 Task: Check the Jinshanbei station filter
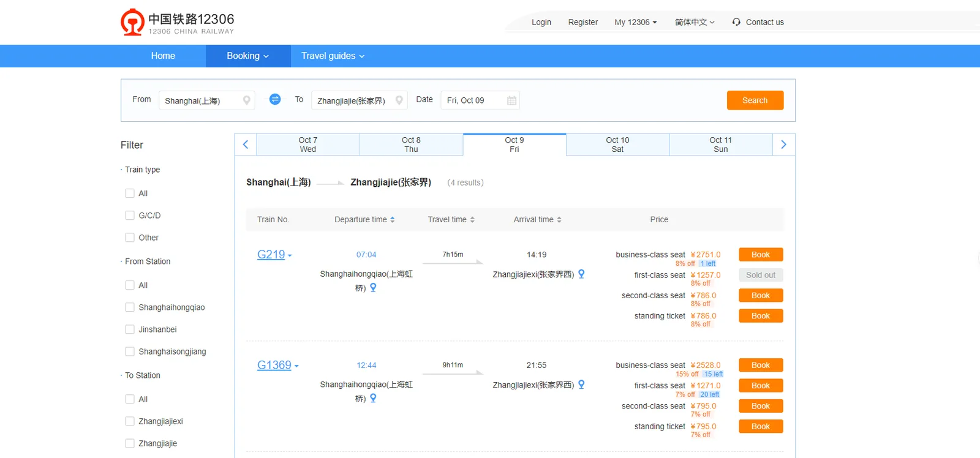[130, 329]
